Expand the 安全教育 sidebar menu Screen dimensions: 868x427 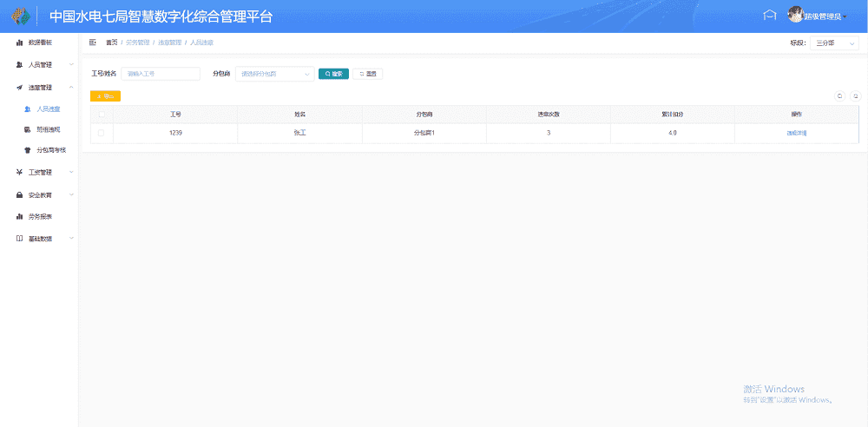point(40,194)
